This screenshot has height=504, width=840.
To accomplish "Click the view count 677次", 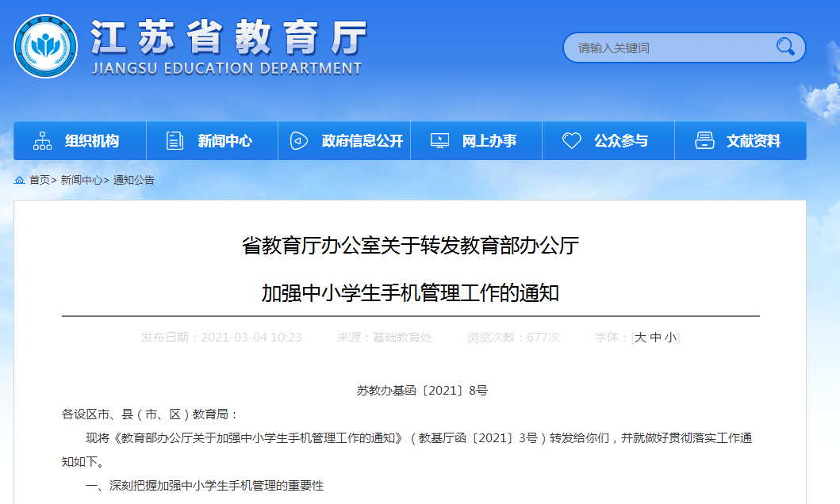I will pyautogui.click(x=543, y=338).
